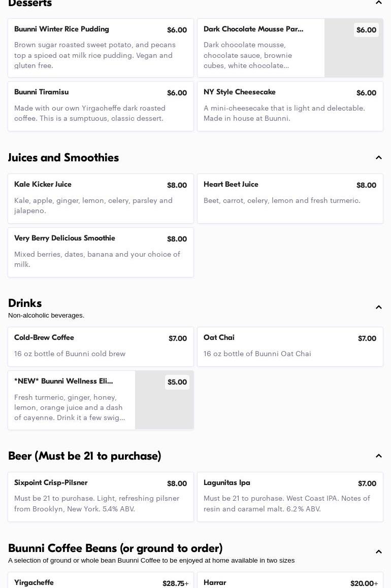Select the Buunni Wellness Elixir image placeholder
This screenshot has width=391, height=588.
pyautogui.click(x=165, y=400)
